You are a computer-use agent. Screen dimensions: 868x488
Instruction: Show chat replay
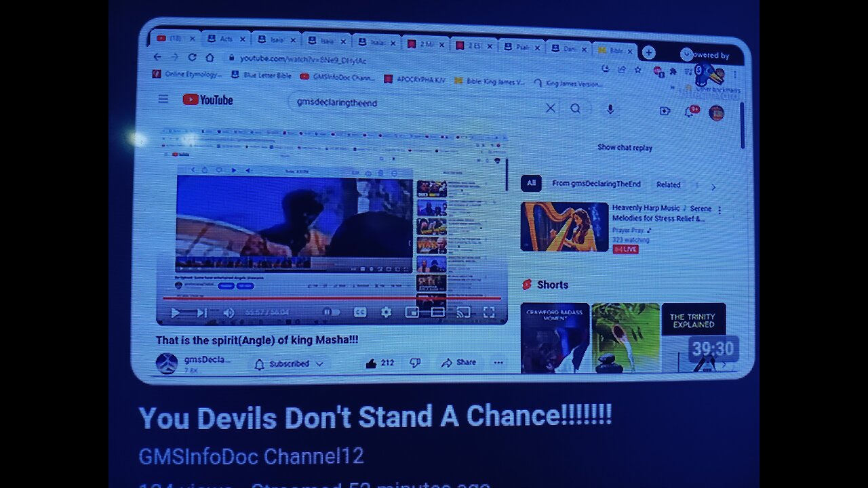(x=625, y=147)
